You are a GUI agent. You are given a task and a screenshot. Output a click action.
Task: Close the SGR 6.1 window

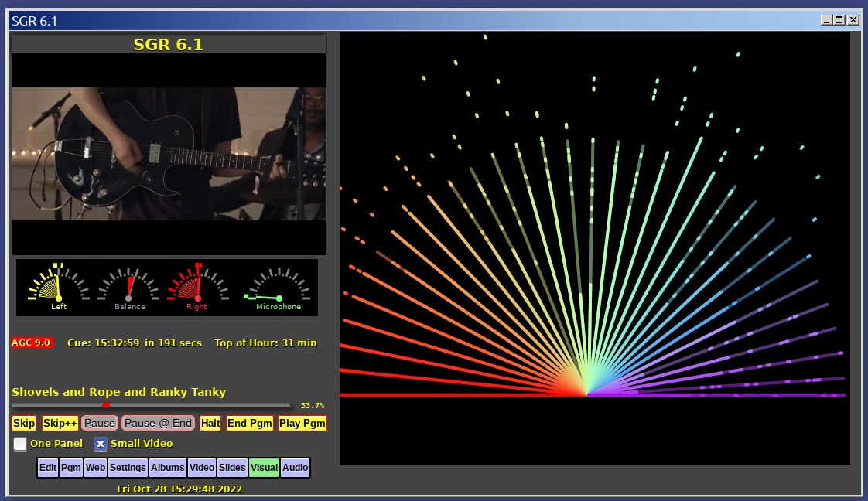click(853, 20)
